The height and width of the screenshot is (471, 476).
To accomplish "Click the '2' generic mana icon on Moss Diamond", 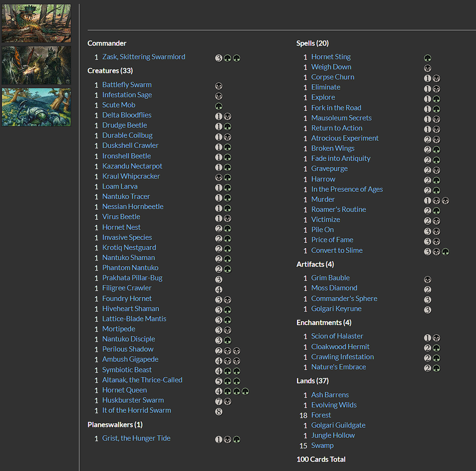I will [427, 289].
